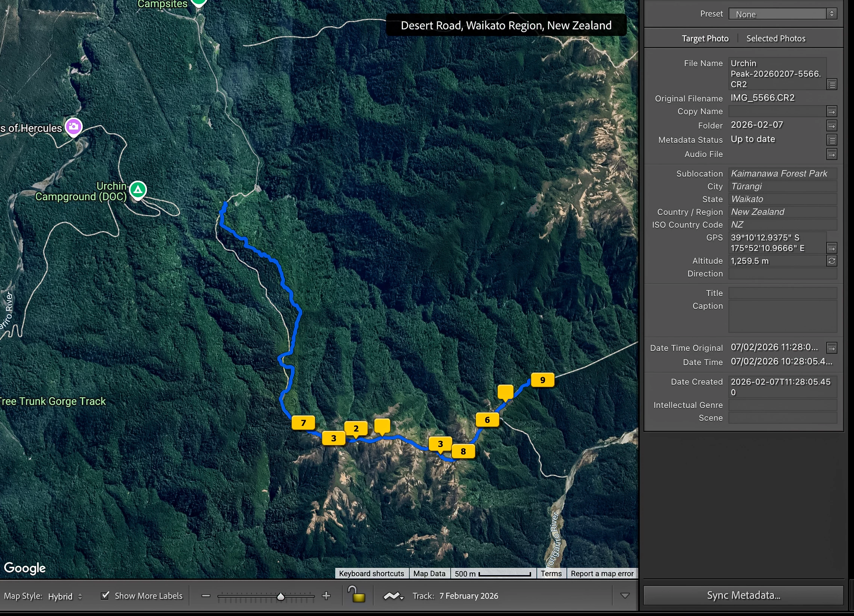This screenshot has width=854, height=616.
Task: Click Folder go-to arrow icon
Action: [831, 126]
